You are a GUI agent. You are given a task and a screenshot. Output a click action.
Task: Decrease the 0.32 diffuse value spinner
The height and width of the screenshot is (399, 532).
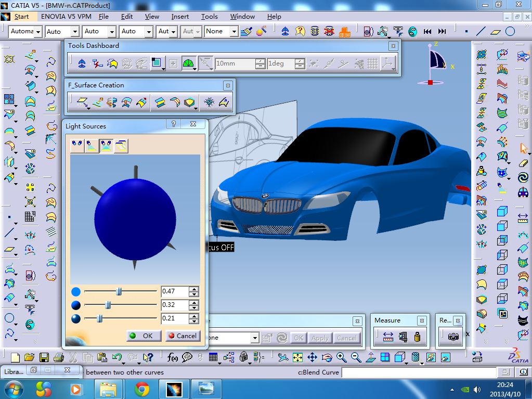click(x=194, y=307)
